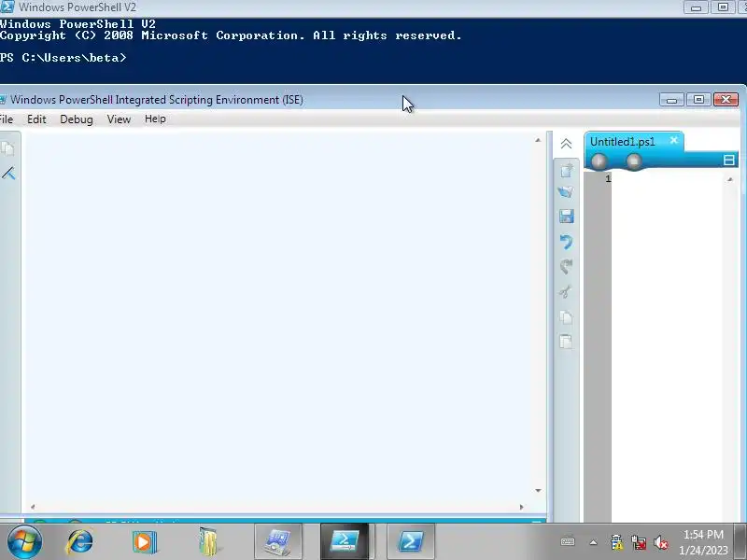Click the Cut scissors icon

tap(566, 291)
